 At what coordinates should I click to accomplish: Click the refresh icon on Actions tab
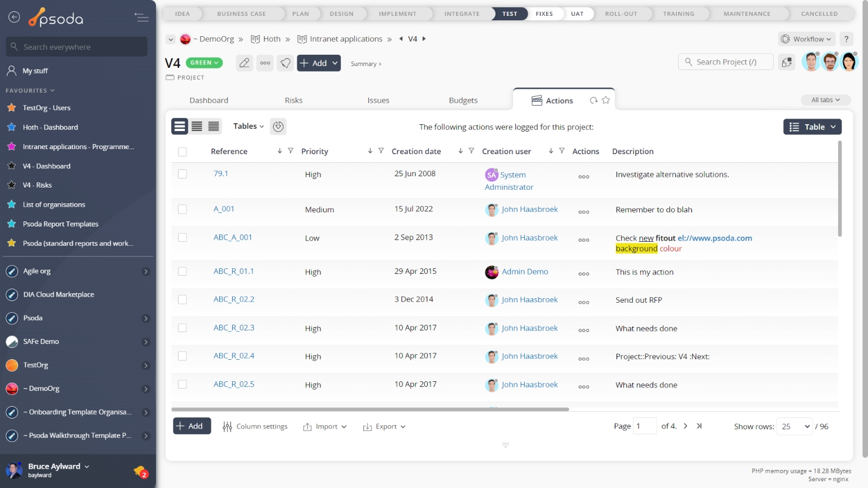click(593, 101)
